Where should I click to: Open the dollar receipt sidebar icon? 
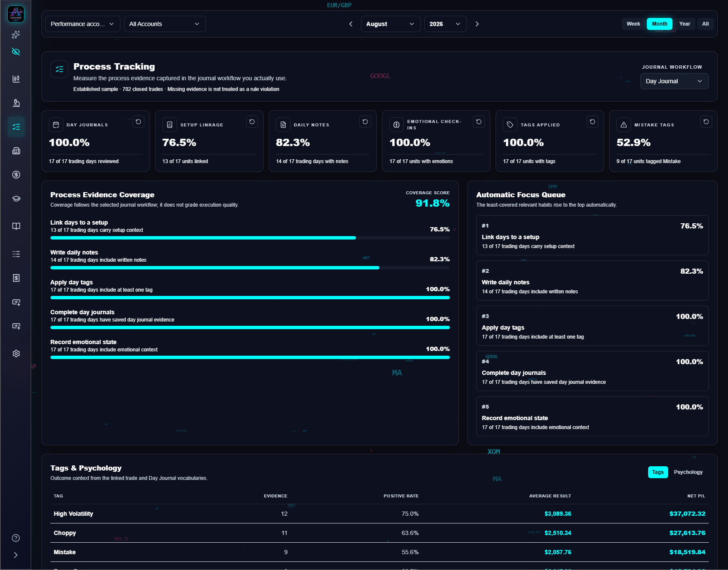(16, 278)
